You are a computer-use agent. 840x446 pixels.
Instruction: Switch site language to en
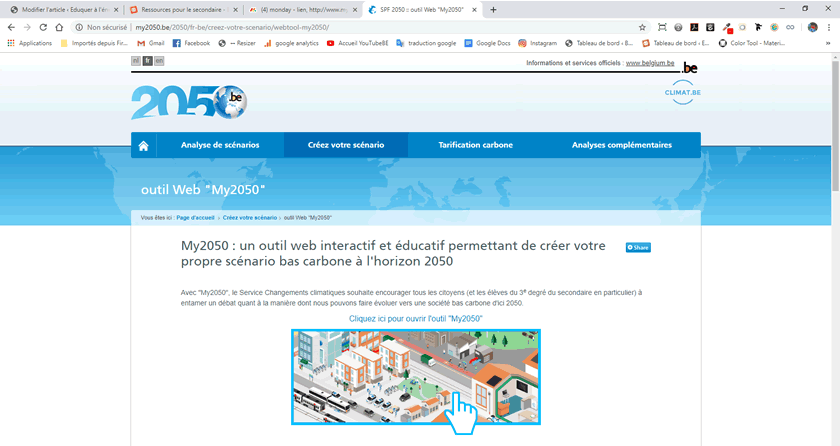click(159, 61)
